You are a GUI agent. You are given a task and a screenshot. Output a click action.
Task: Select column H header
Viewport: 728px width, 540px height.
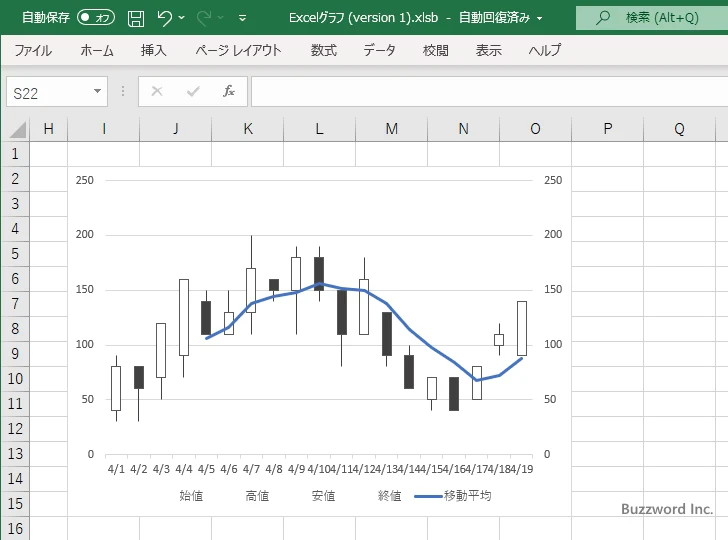pyautogui.click(x=48, y=129)
